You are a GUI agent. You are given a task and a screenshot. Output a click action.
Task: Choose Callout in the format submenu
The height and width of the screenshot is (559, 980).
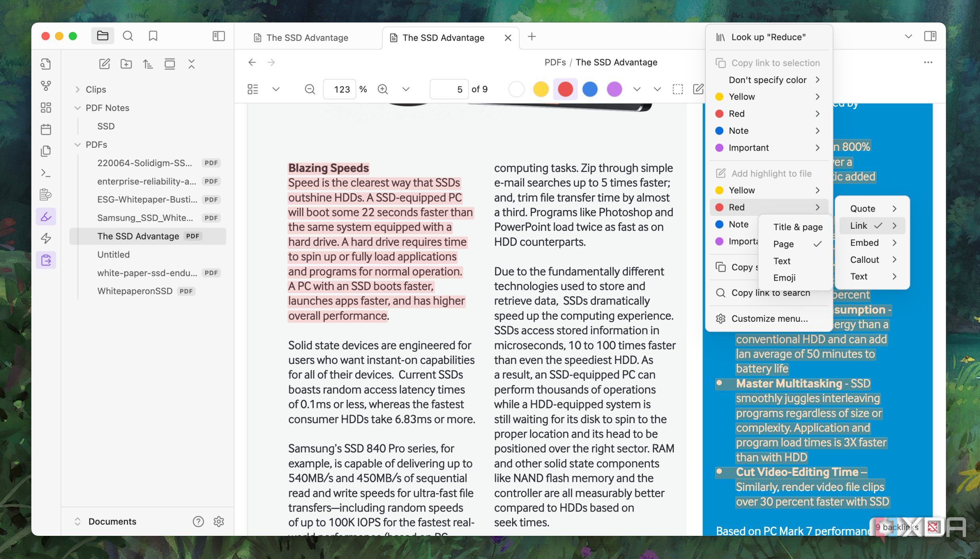[864, 260]
